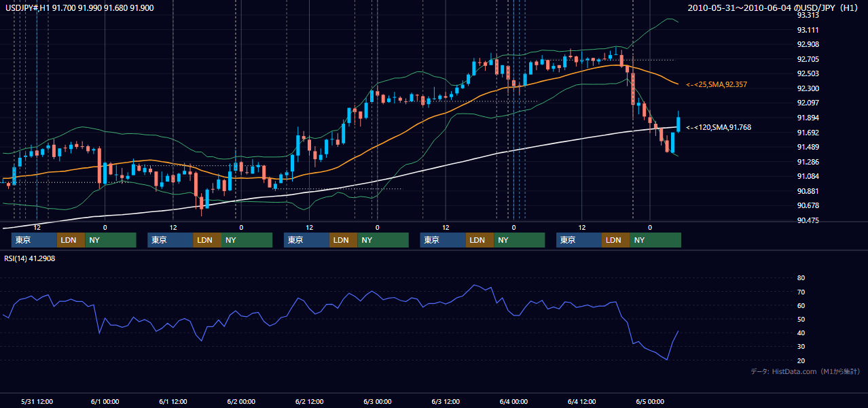The image size is (868, 408).
Task: Click RSI scale level 30
Action: click(801, 347)
